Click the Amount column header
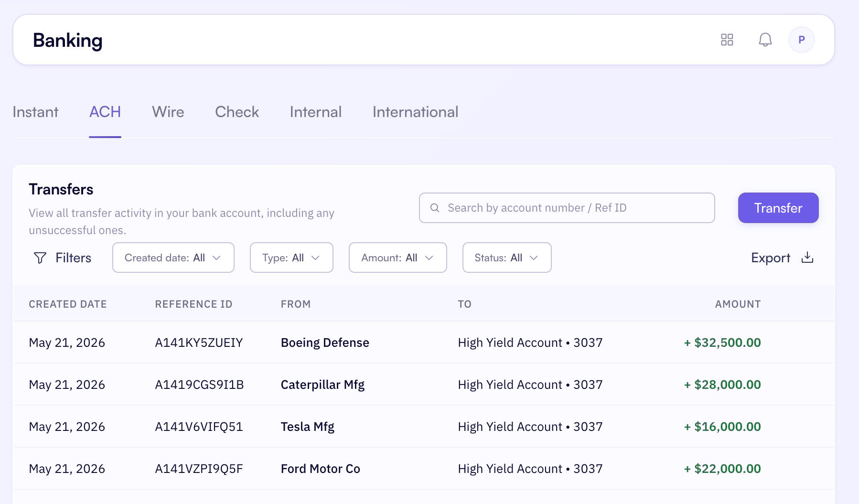The height and width of the screenshot is (504, 859). click(x=738, y=304)
